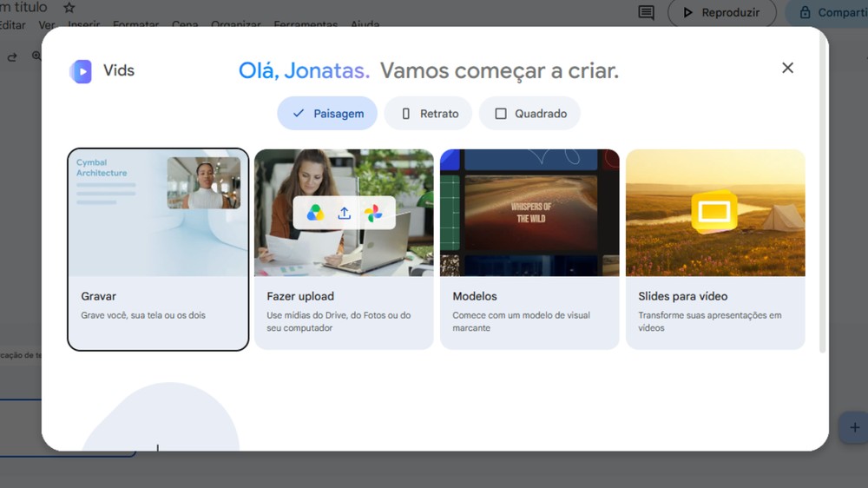The image size is (868, 488).
Task: Open the comments icon in the header
Action: [646, 12]
